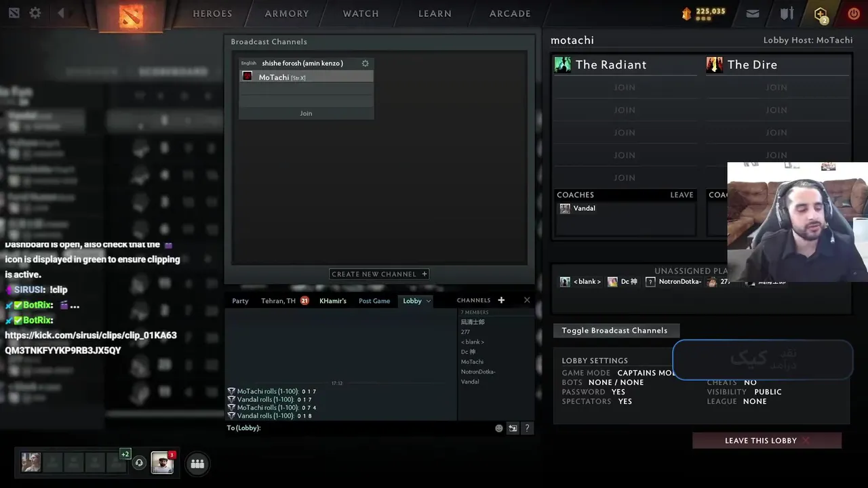
Task: Open the profile avatar with badge 3
Action: coord(162,462)
